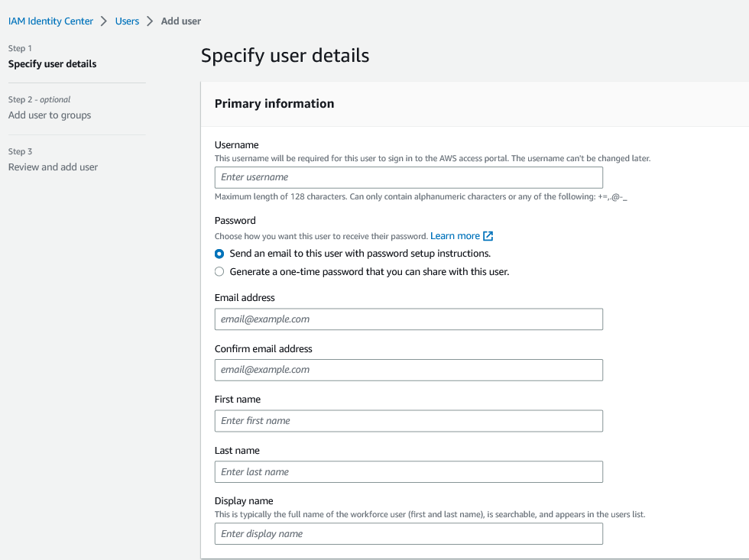The height and width of the screenshot is (560, 749).
Task: Focus the Display name text field
Action: point(408,534)
